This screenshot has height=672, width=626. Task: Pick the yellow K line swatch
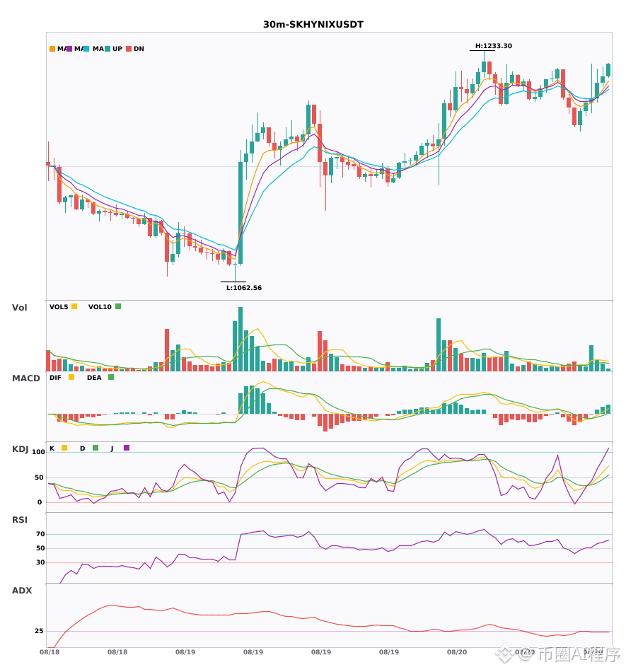point(64,448)
